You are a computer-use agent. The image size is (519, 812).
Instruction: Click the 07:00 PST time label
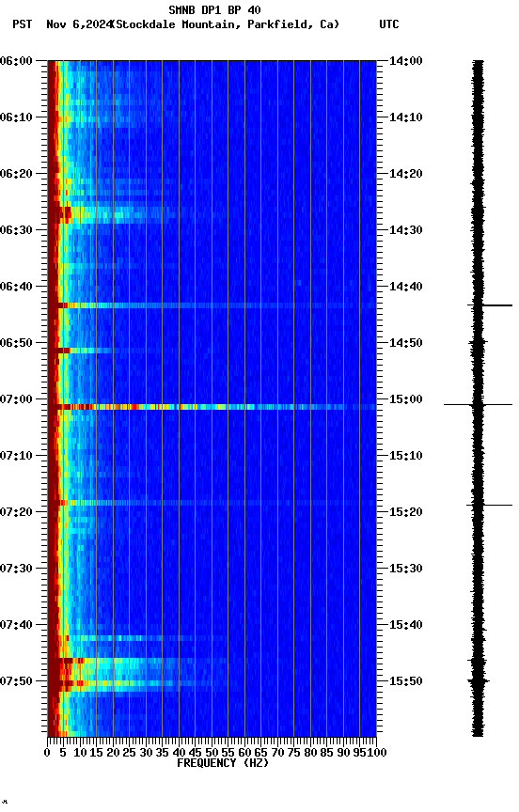16,399
